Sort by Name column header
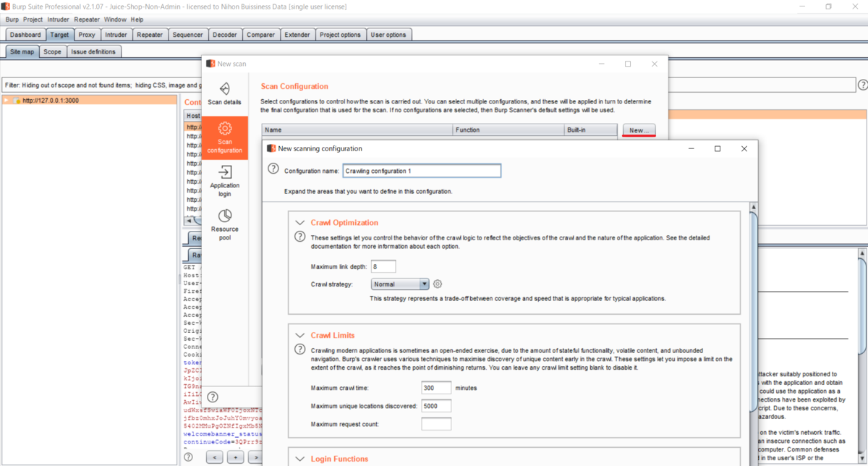Screen dimensions: 868x466 (x=357, y=130)
